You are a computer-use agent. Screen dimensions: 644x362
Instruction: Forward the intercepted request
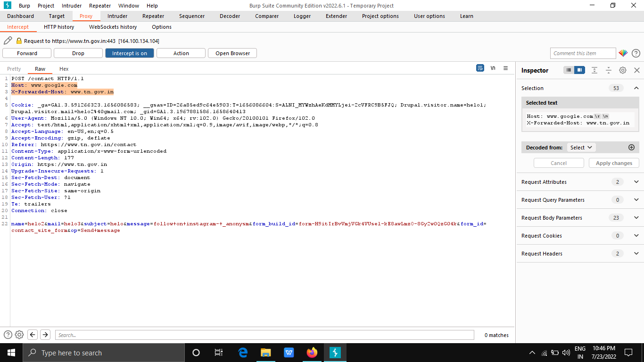(27, 53)
